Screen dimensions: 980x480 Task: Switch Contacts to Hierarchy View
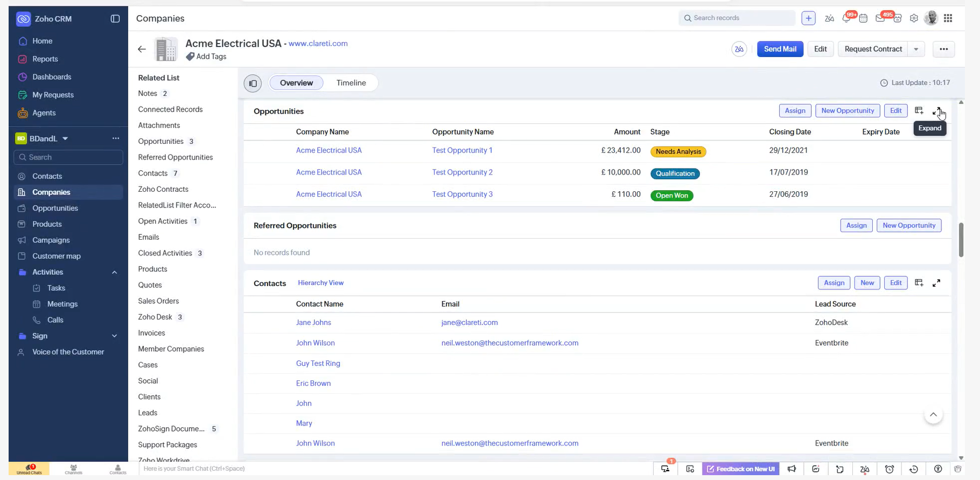tap(320, 283)
